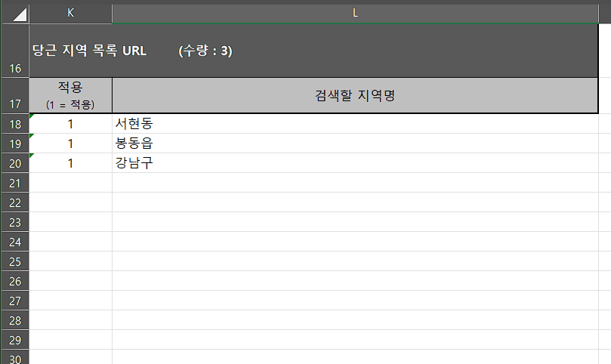Image resolution: width=611 pixels, height=364 pixels.
Task: Click the row 18 header
Action: click(x=14, y=124)
